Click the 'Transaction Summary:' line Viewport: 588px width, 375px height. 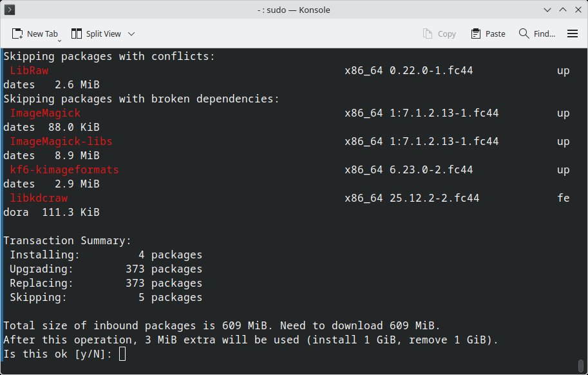point(68,240)
